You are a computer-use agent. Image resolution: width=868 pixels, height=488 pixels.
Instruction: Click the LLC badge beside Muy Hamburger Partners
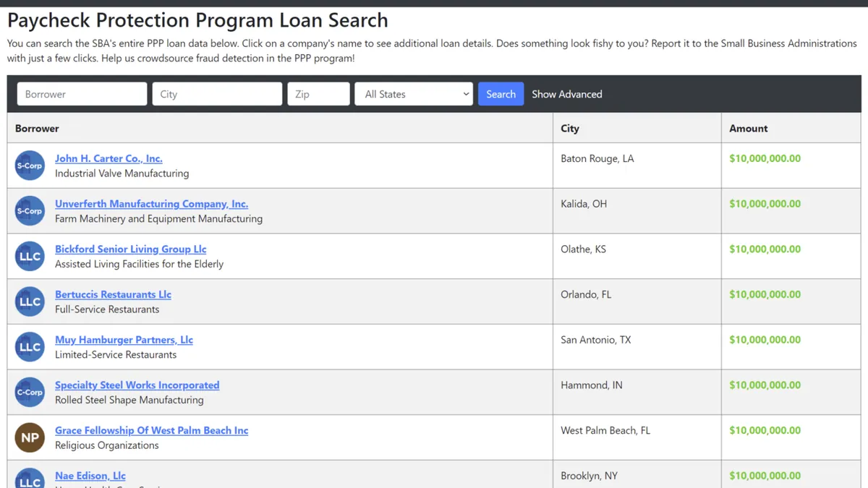[30, 347]
